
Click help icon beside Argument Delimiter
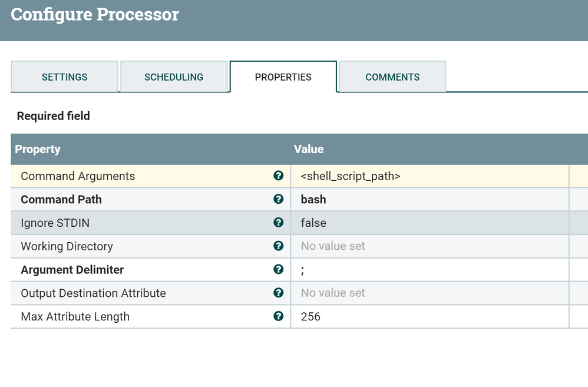coord(278,269)
